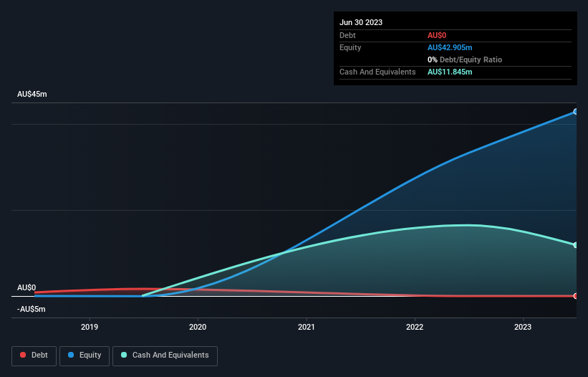This screenshot has height=377, width=588.
Task: Click the AU$0 y-axis label
Action: click(26, 287)
